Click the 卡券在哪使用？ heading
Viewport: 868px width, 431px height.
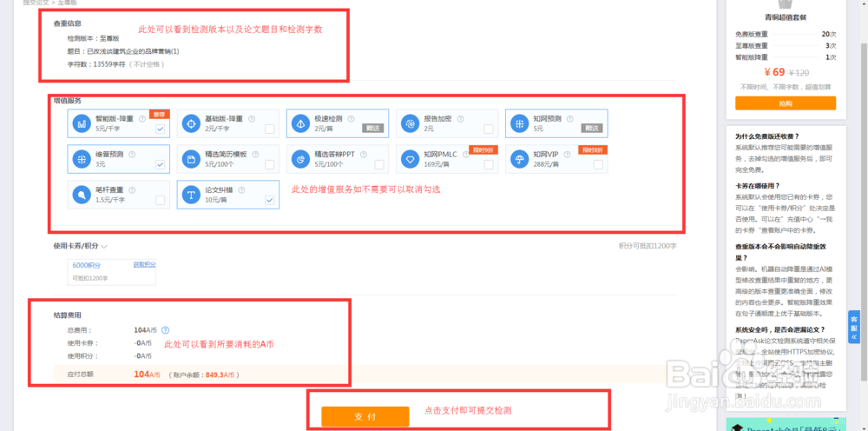coord(757,186)
